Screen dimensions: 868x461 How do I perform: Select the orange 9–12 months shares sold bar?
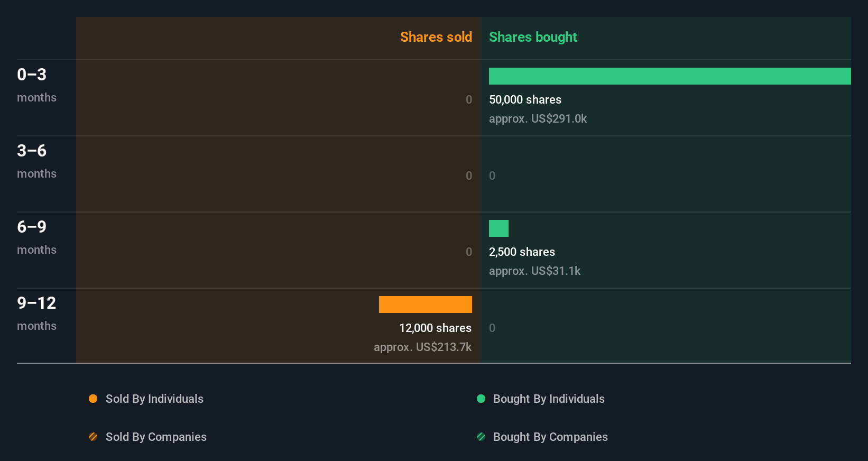click(x=426, y=305)
